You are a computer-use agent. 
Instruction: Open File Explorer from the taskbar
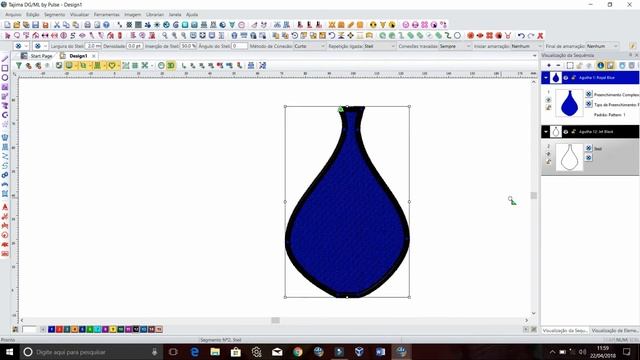pyautogui.click(x=215, y=351)
